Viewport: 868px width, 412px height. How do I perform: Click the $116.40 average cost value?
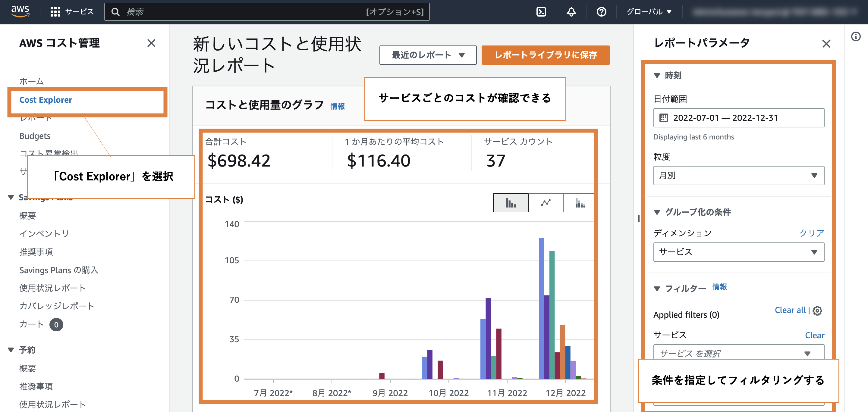[379, 161]
